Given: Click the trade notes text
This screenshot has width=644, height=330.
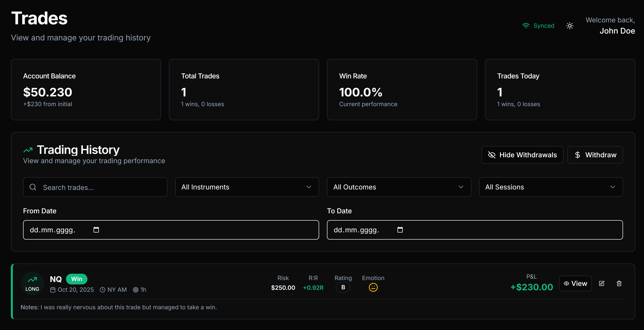Looking at the screenshot, I should (119, 307).
